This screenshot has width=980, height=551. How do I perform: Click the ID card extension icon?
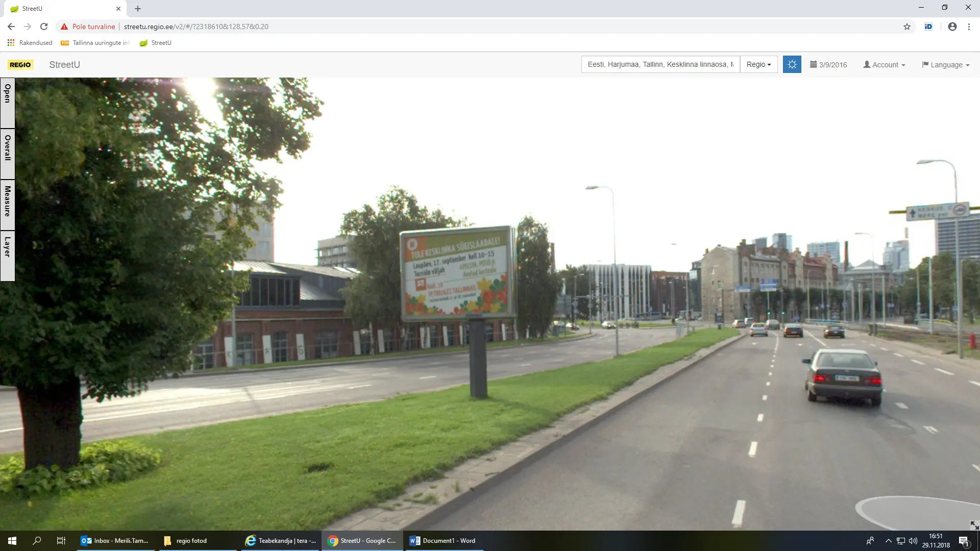pyautogui.click(x=928, y=27)
